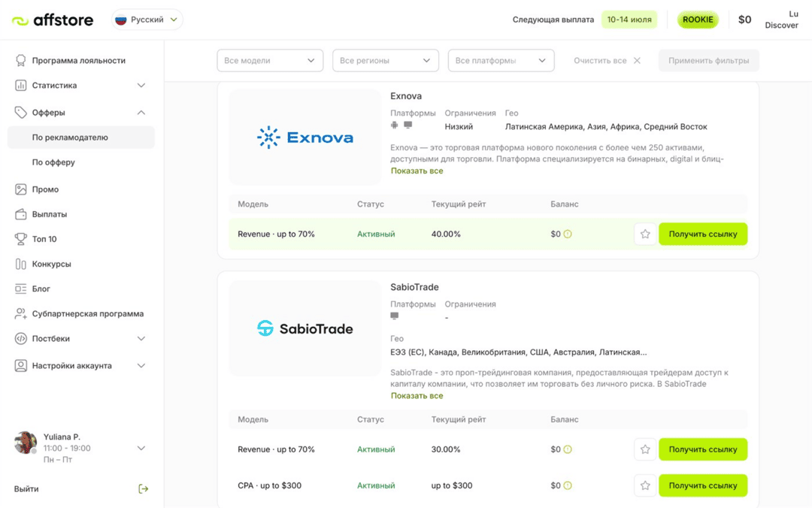Select По рекламодателю submenu item

(80, 138)
